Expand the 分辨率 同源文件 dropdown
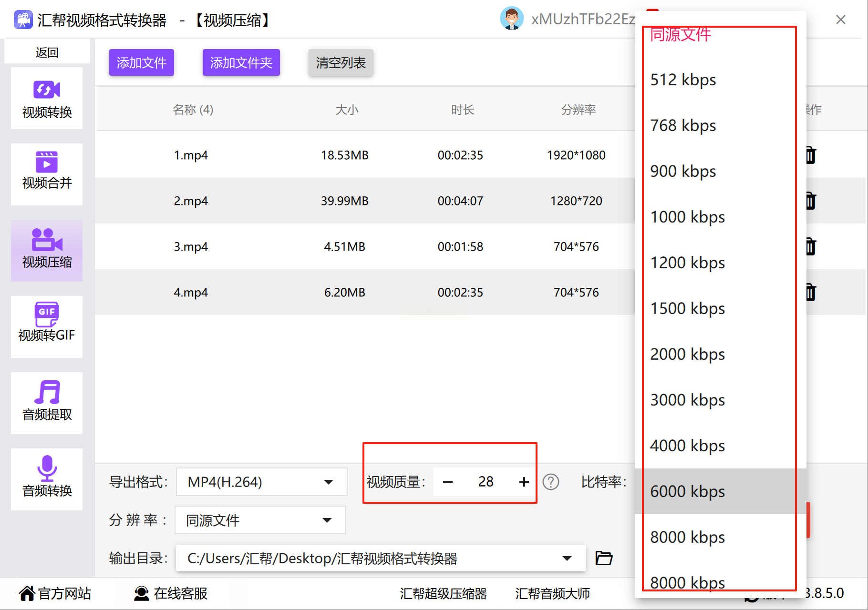The width and height of the screenshot is (868, 610). 260,520
